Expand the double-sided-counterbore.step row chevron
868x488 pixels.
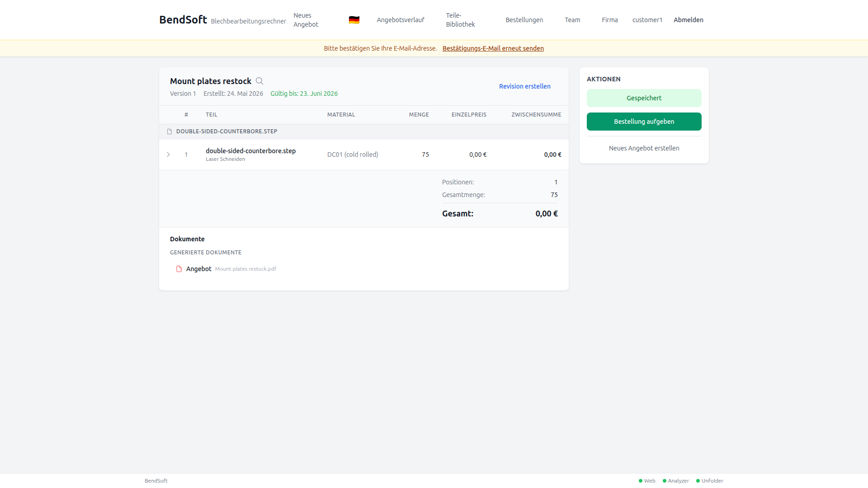click(x=168, y=155)
